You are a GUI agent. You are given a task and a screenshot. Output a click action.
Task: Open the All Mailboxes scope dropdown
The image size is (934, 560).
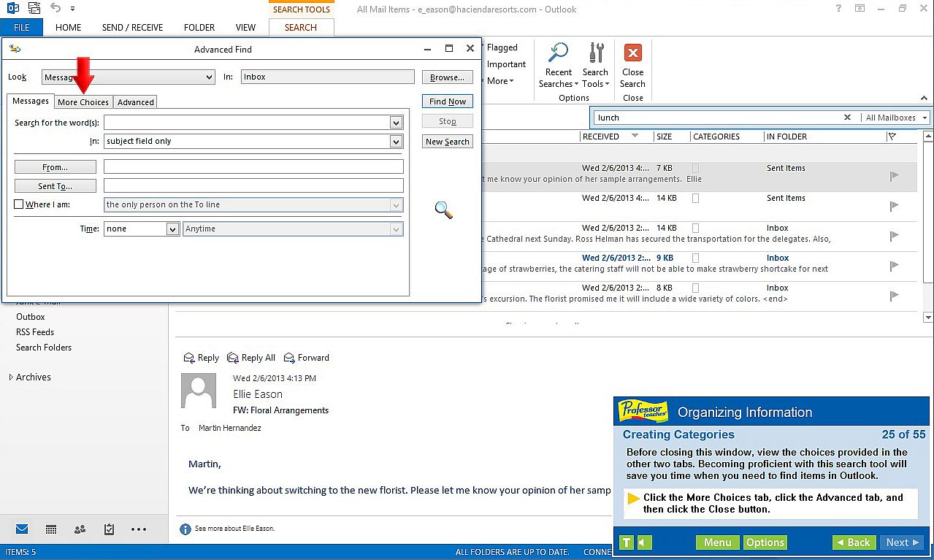(895, 118)
